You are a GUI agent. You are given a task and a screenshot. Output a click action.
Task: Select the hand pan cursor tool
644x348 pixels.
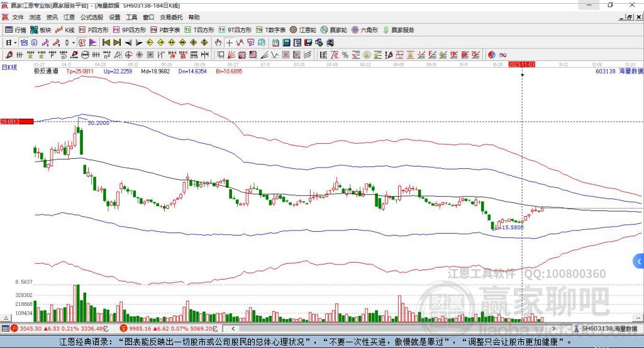click(218, 43)
